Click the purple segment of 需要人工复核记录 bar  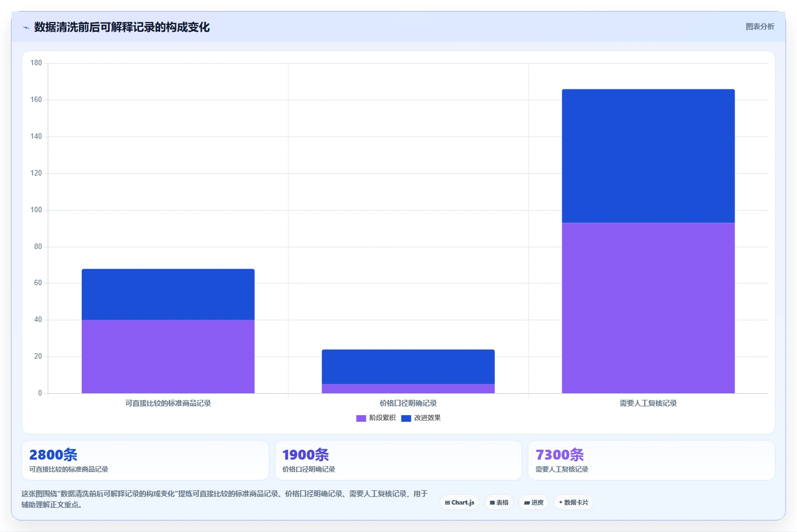tap(648, 308)
